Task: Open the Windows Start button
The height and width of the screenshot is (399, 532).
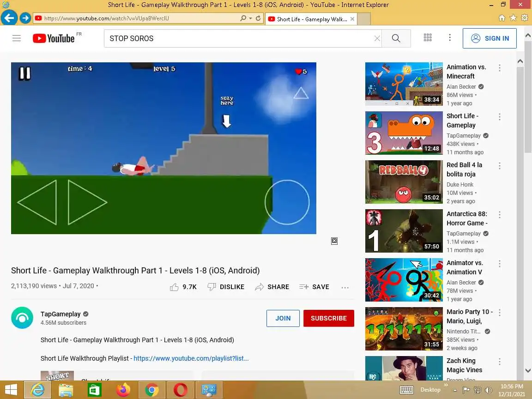Action: (x=11, y=389)
